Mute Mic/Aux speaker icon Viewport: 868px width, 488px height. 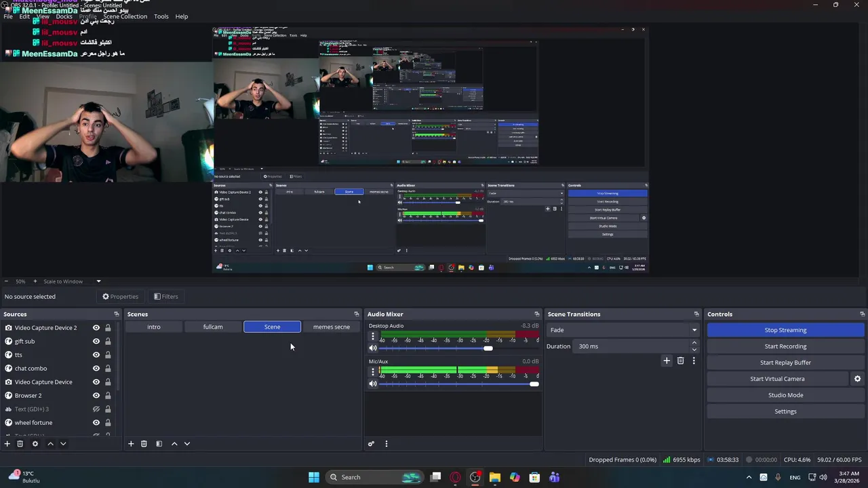click(x=373, y=384)
